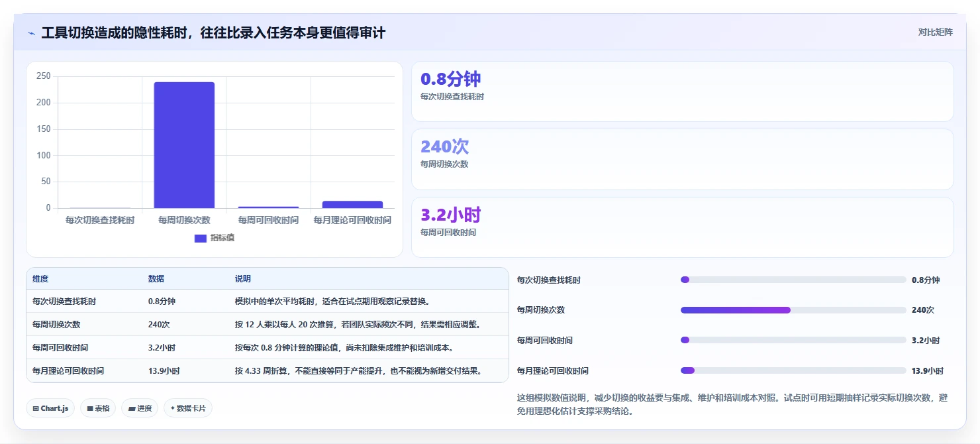This screenshot has height=444, width=980.
Task: Click table cell 每周切换次数
Action: (x=56, y=324)
